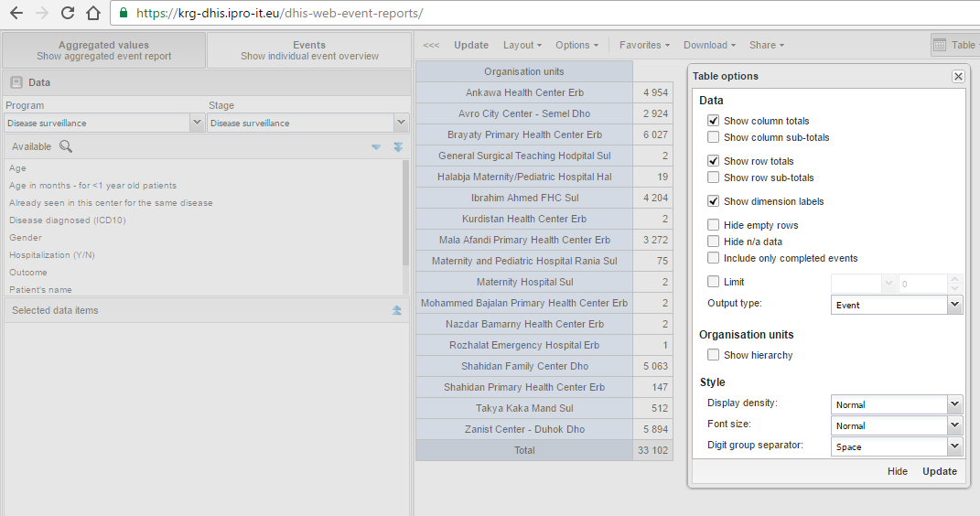Open the Favorites menu
The image size is (980, 516).
(644, 45)
